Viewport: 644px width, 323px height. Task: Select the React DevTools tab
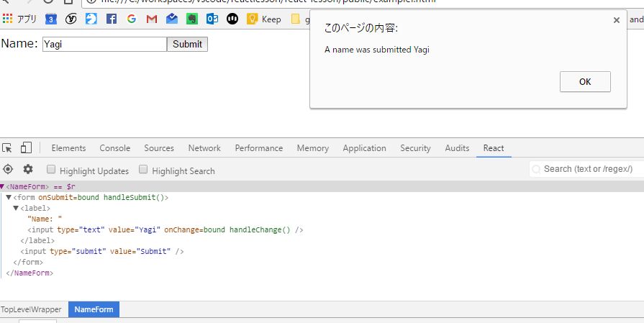(494, 148)
